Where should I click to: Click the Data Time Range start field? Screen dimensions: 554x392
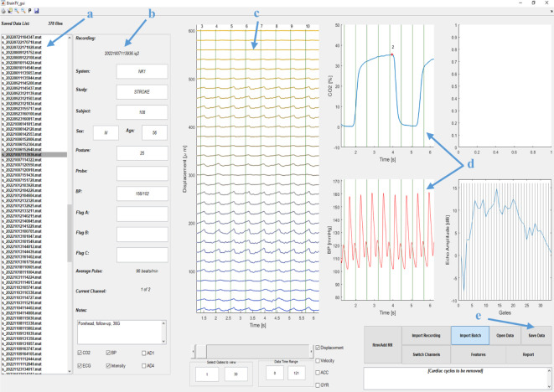[275, 373]
